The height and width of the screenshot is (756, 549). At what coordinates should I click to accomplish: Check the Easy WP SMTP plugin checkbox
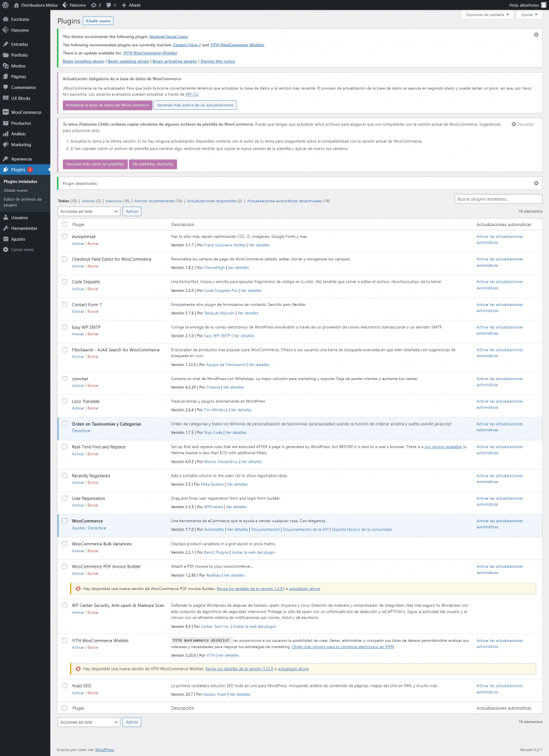(x=64, y=327)
